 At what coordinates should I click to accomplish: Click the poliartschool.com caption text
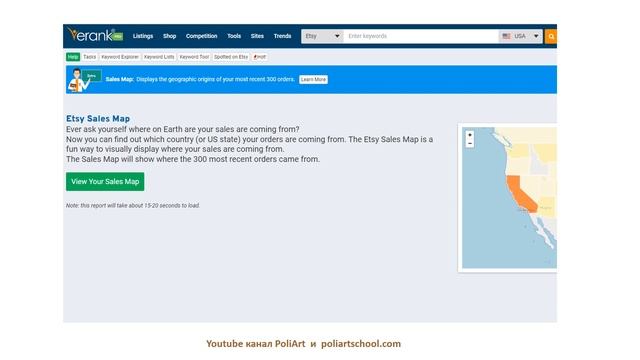point(361,344)
